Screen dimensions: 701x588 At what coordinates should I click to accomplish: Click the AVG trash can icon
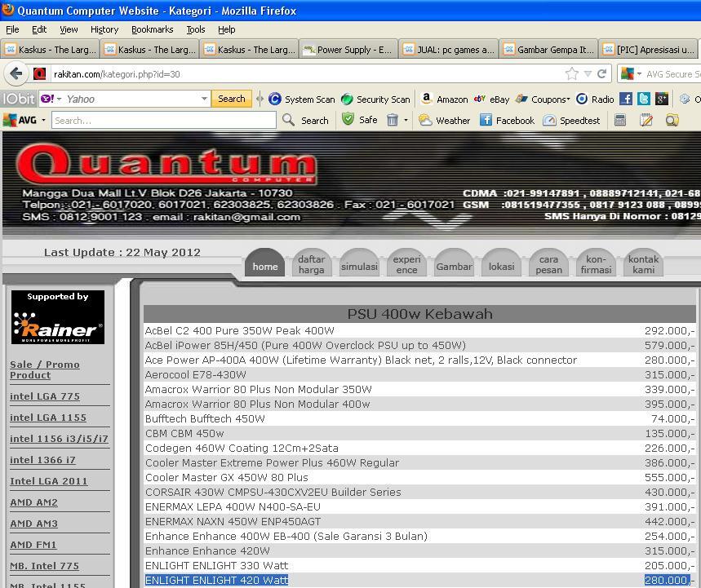392,120
